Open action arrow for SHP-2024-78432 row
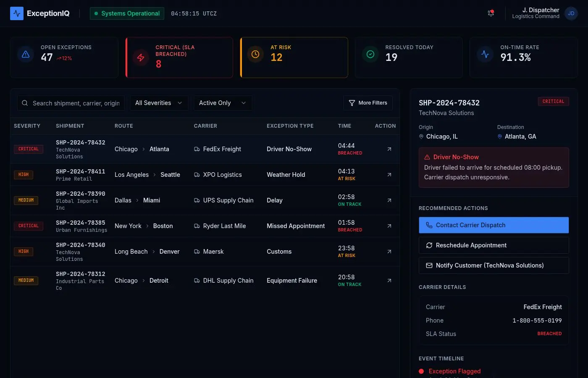 click(x=389, y=149)
